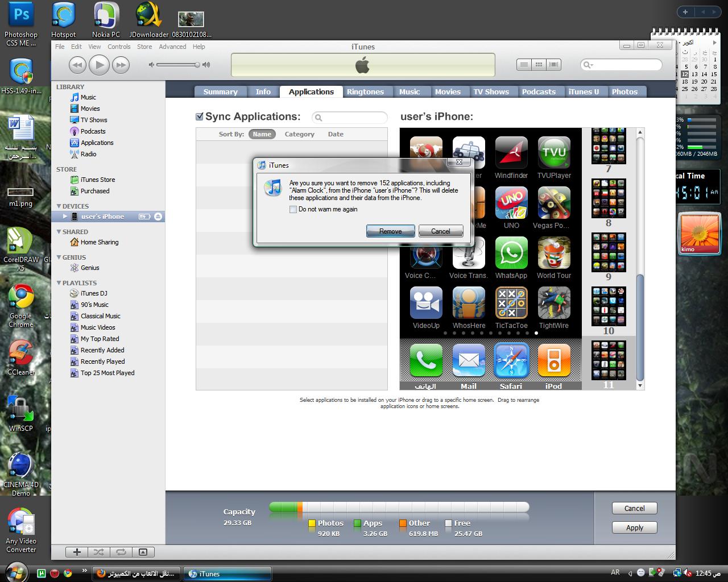Screen dimensions: 728x582
Task: Select Genius in sidebar
Action: click(89, 268)
